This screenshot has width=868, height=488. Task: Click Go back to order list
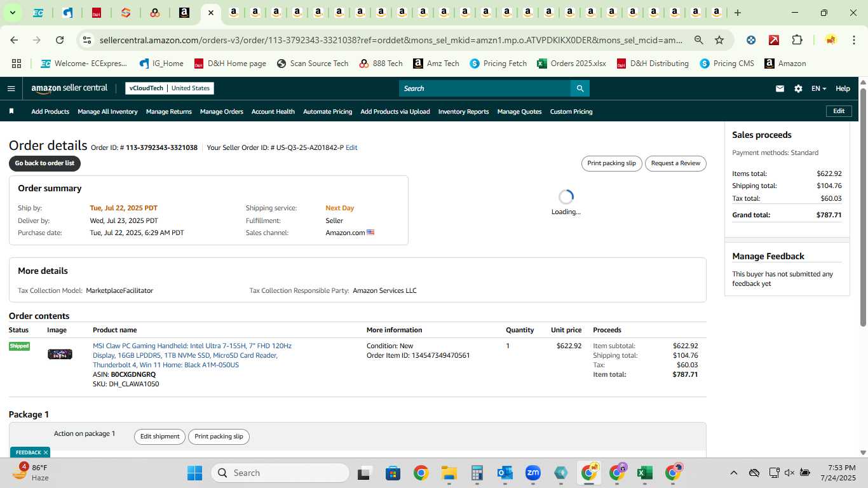pos(44,163)
